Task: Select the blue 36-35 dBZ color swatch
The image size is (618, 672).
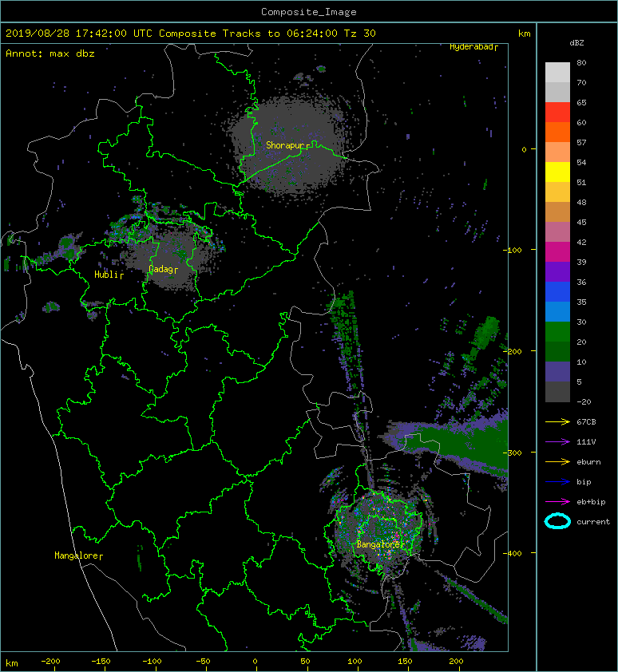Action: pyautogui.click(x=557, y=292)
